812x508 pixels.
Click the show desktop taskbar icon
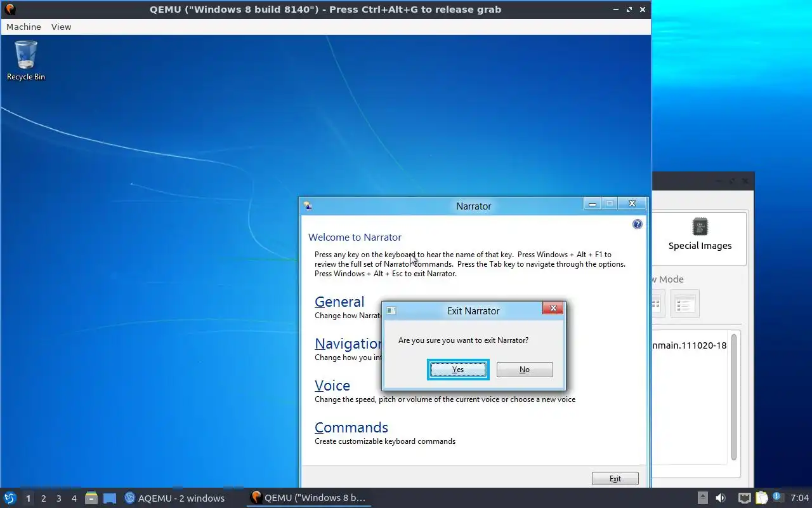[110, 498]
